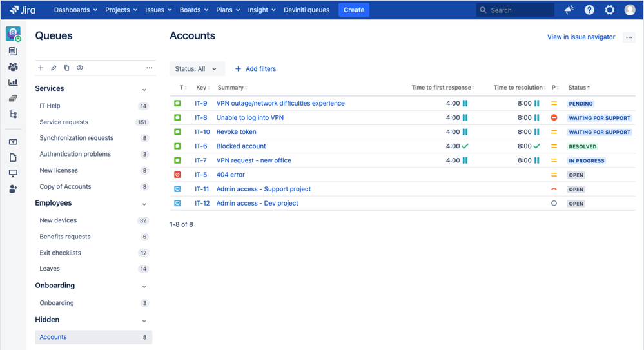Open the Help question mark icon
Image resolution: width=644 pixels, height=350 pixels.
point(589,10)
